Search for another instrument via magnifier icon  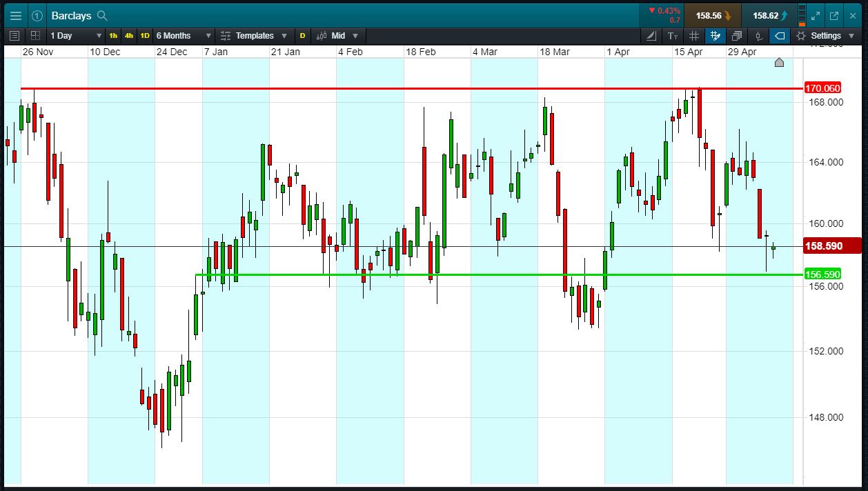tap(102, 15)
